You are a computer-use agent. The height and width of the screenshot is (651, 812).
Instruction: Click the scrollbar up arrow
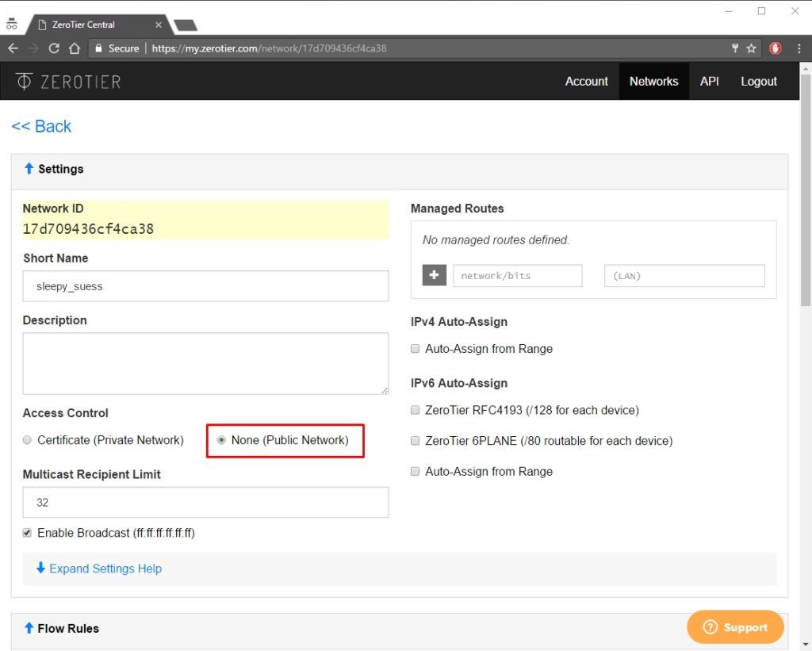[x=806, y=68]
